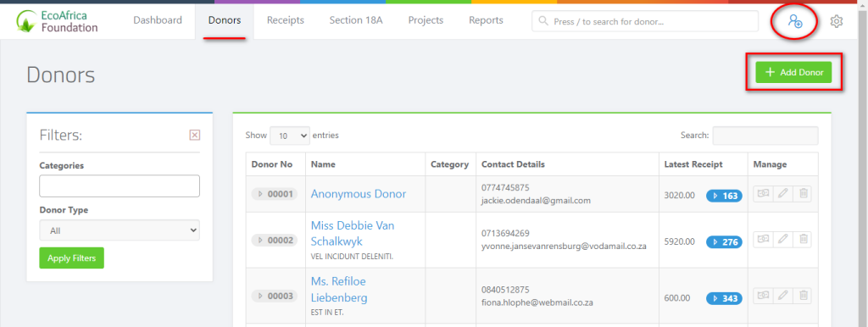The image size is (868, 327).
Task: Expand donor number 00001 row
Action: click(x=275, y=194)
